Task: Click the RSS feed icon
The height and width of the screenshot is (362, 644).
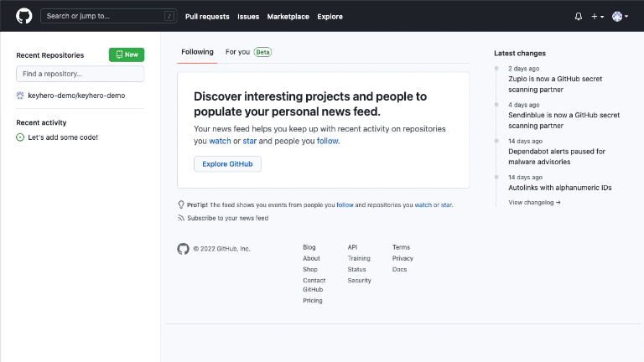Action: (x=181, y=218)
